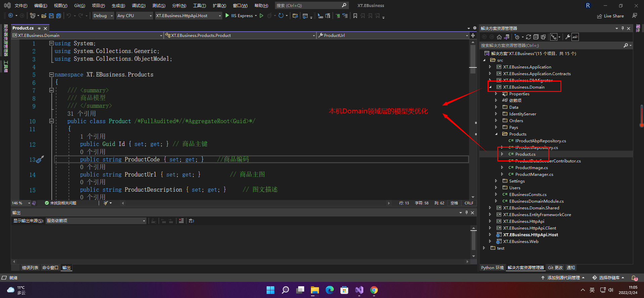Click the Sync/Refresh icon in Solution Explorer

[x=528, y=37]
